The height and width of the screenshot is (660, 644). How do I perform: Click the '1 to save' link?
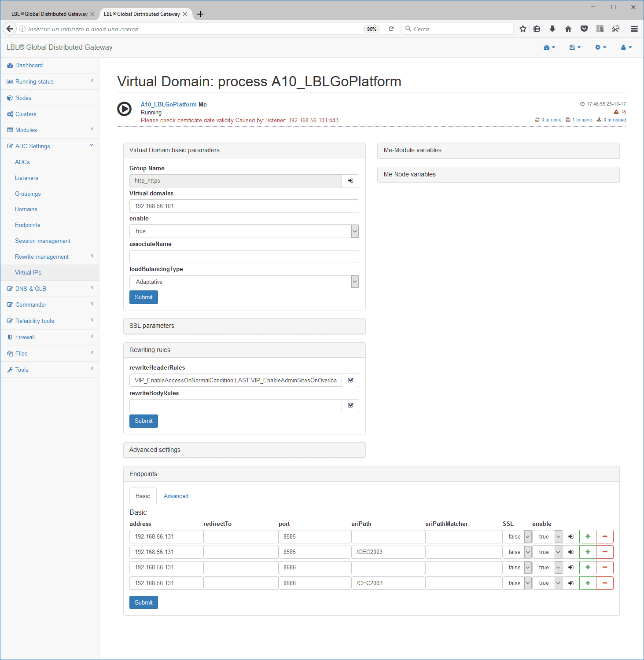click(x=579, y=120)
